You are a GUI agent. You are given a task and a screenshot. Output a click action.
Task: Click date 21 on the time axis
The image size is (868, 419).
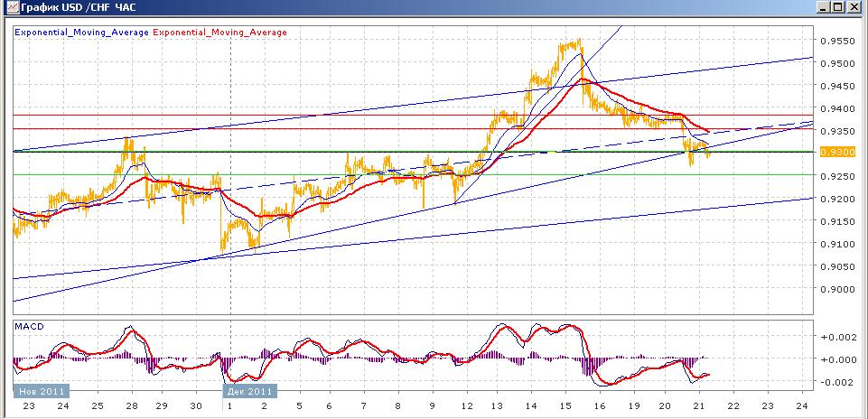[x=699, y=405]
